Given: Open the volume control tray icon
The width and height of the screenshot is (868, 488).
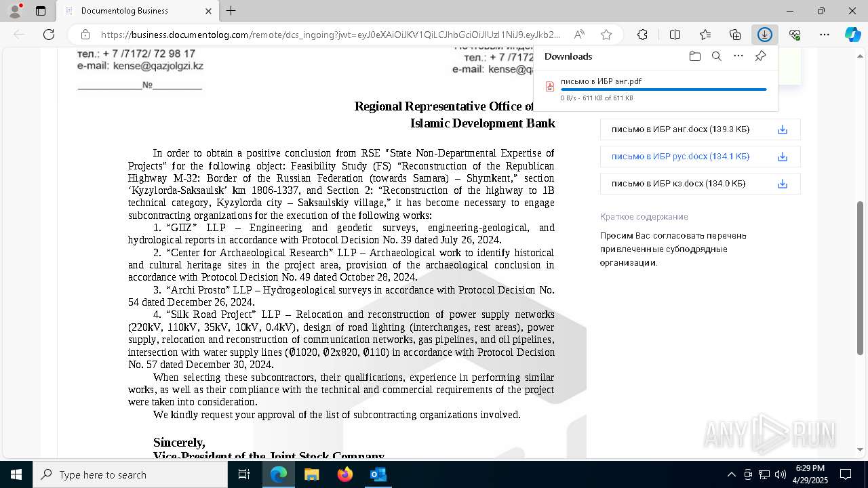Looking at the screenshot, I should [781, 474].
